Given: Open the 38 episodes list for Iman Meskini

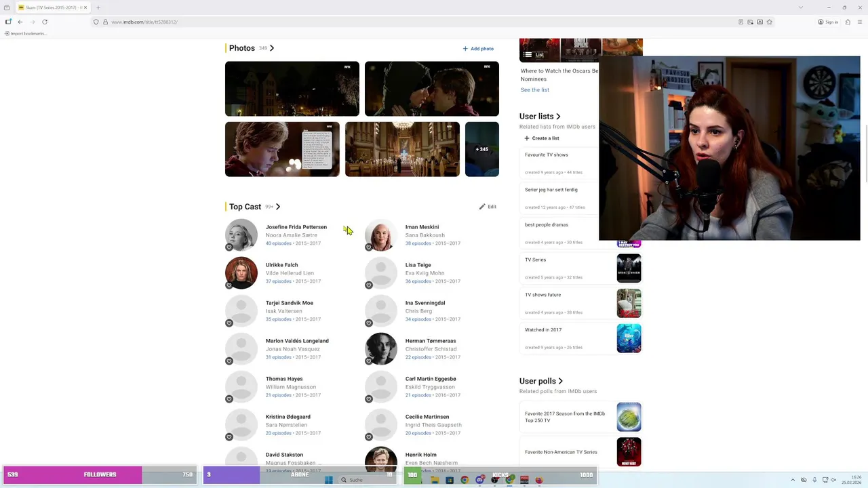Looking at the screenshot, I should coord(418,243).
